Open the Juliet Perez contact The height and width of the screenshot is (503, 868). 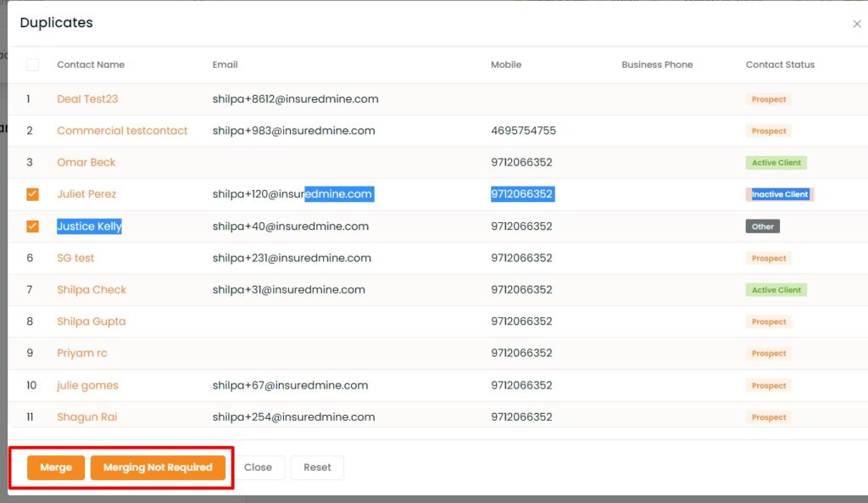click(87, 194)
